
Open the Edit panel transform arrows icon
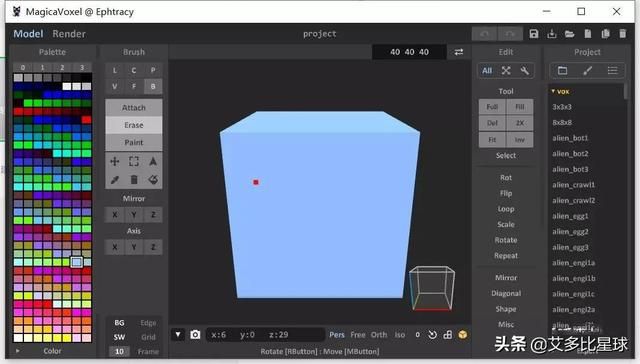click(506, 71)
